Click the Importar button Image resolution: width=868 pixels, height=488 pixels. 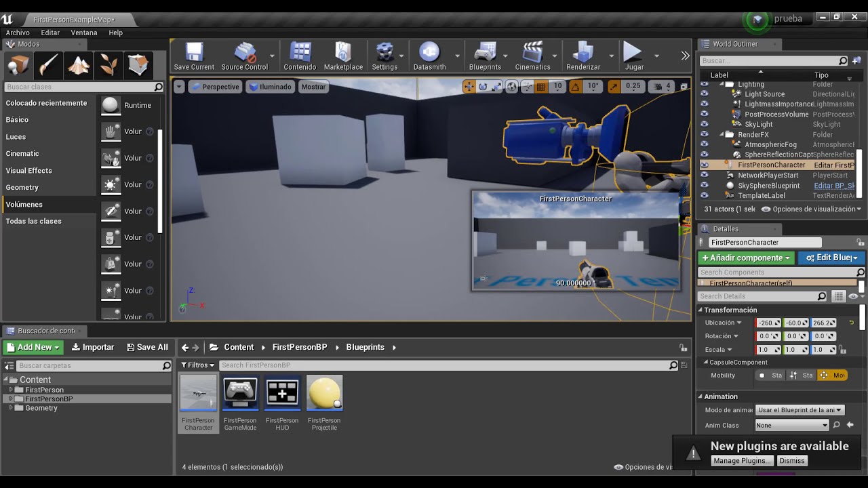[x=93, y=347]
